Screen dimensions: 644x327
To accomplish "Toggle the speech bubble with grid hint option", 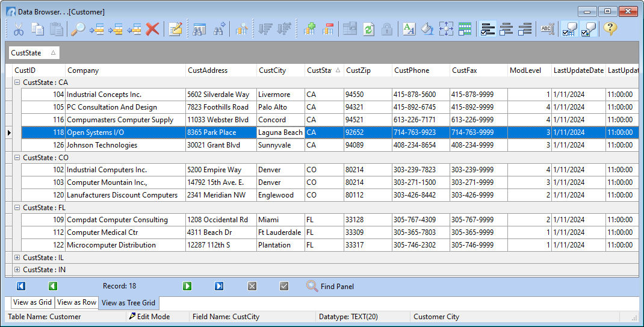I will [x=569, y=29].
